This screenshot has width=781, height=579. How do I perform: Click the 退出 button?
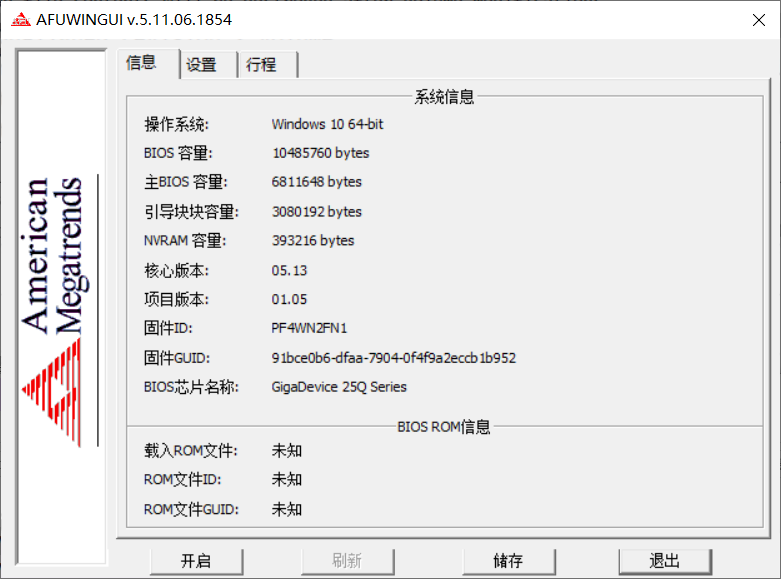click(x=665, y=561)
